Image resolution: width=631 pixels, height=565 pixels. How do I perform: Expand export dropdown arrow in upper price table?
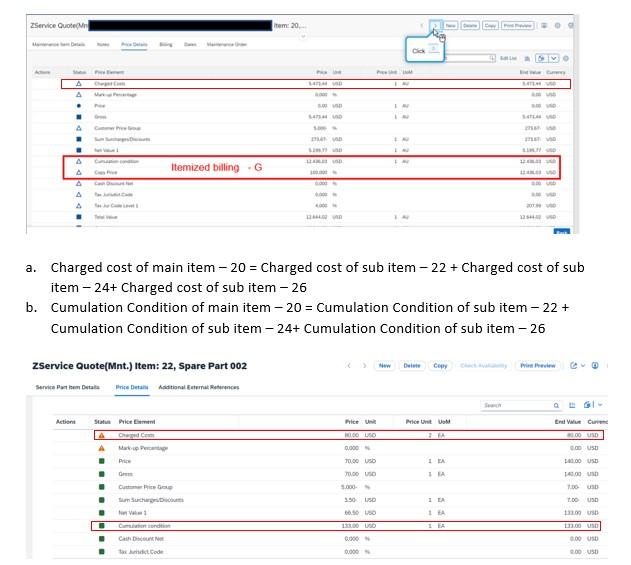click(554, 58)
